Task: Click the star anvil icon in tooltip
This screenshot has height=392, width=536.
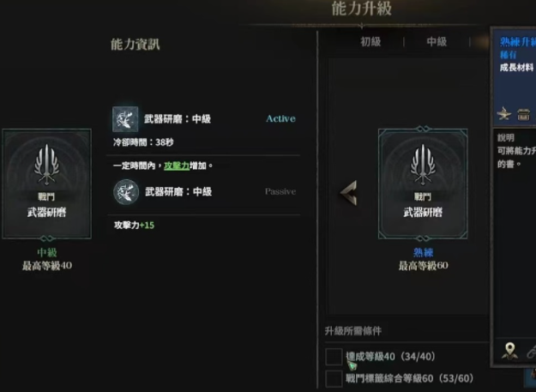Action: coord(504,114)
